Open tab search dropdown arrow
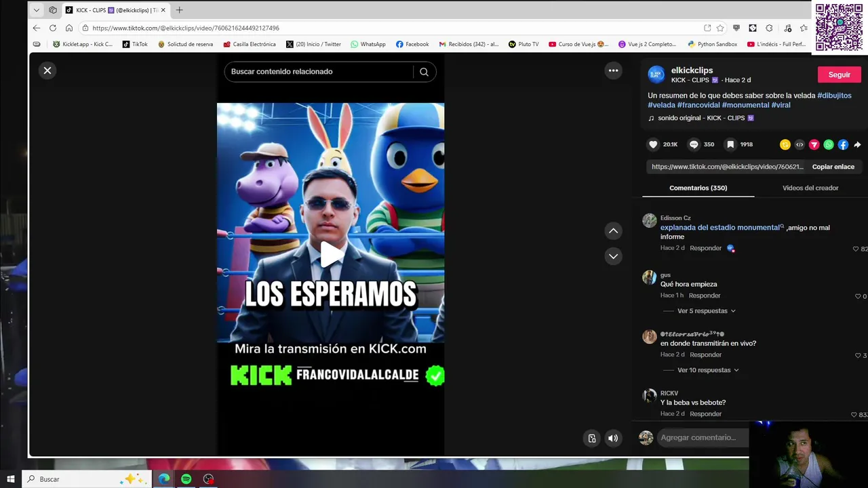The image size is (868, 488). (36, 10)
